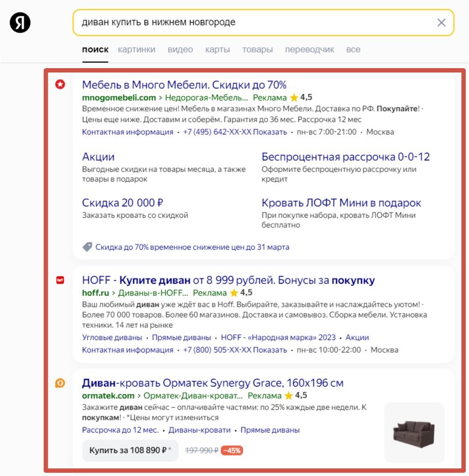Viewport: 469px width, 476px height.
Task: Click the discount tag icon near Скидка до 70%
Action: pyautogui.click(x=88, y=247)
